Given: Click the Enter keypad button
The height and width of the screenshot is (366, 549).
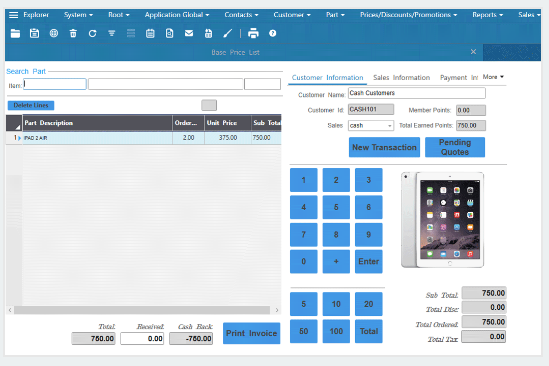Looking at the screenshot, I should (368, 261).
